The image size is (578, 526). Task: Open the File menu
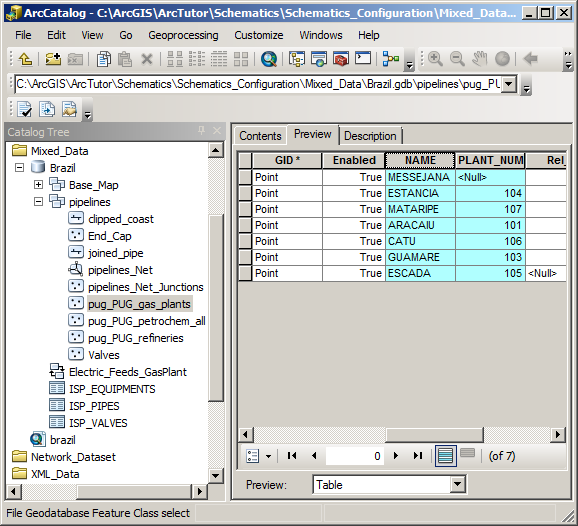coord(23,35)
